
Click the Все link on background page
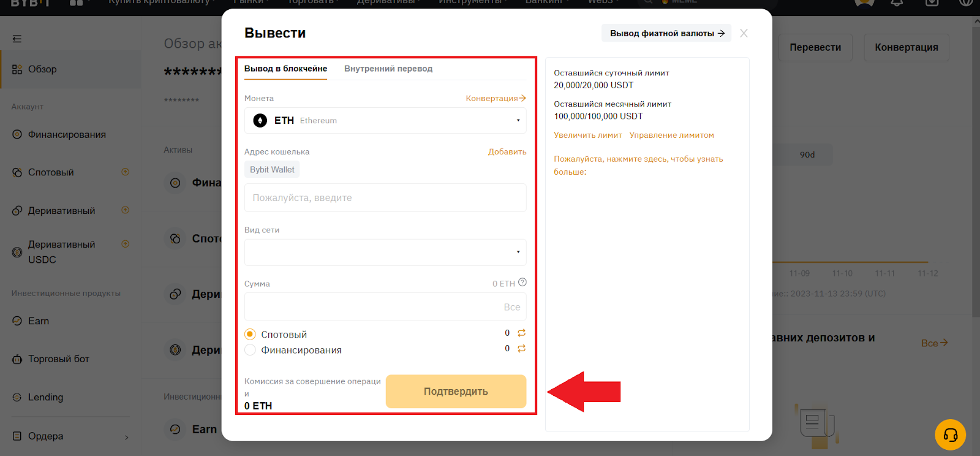(x=934, y=343)
